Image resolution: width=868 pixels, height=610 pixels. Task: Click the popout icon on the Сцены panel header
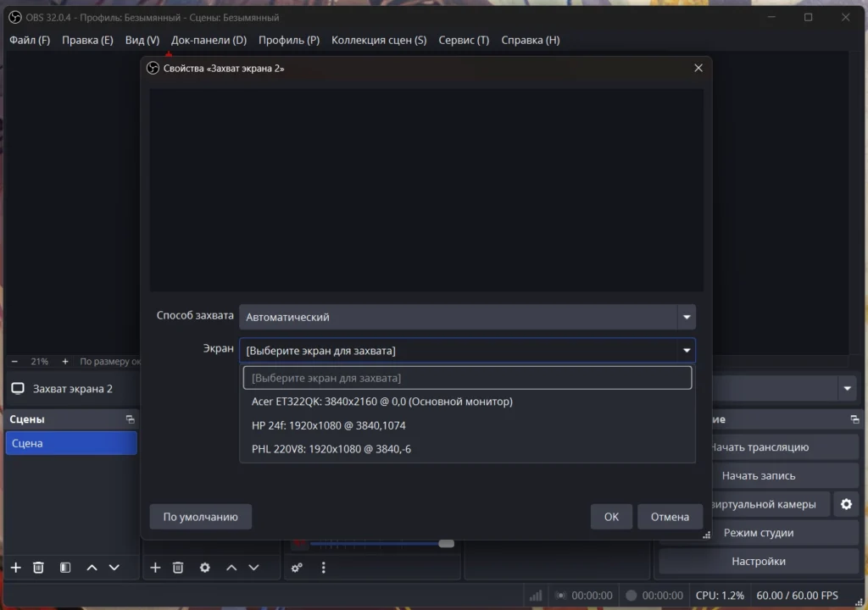[130, 419]
